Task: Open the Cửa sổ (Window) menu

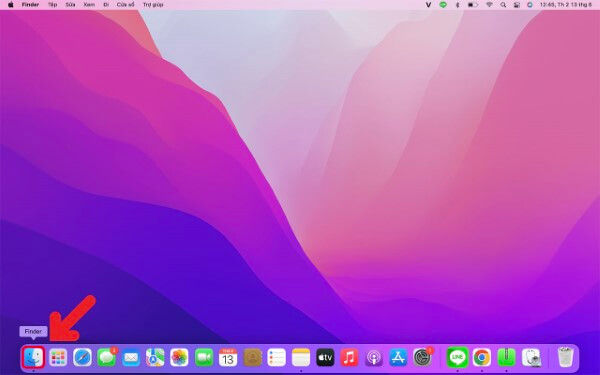Action: click(126, 5)
